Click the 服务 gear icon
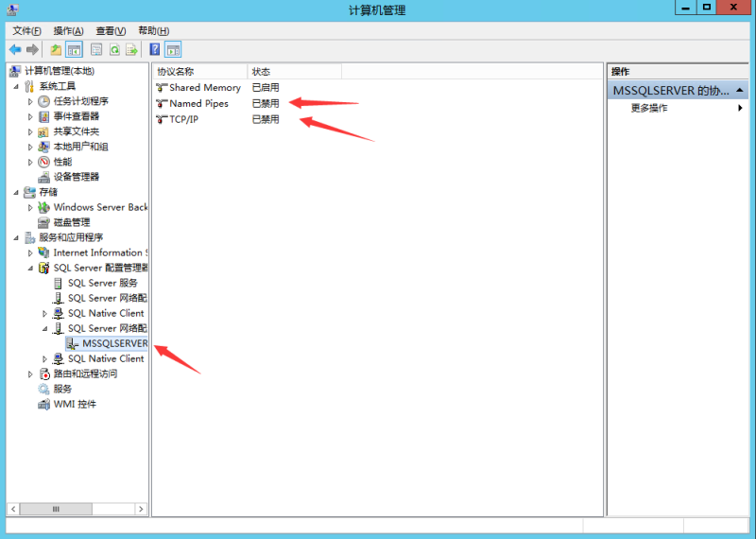The width and height of the screenshot is (756, 539). [43, 389]
